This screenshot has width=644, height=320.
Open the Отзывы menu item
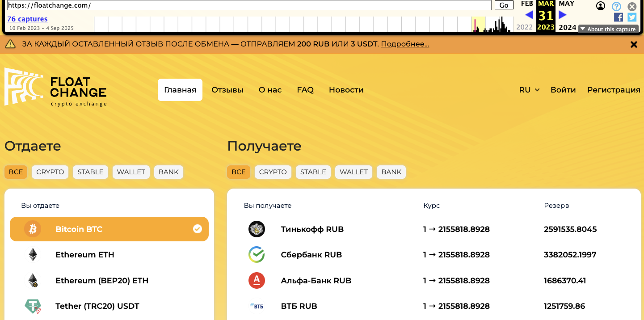coord(227,90)
